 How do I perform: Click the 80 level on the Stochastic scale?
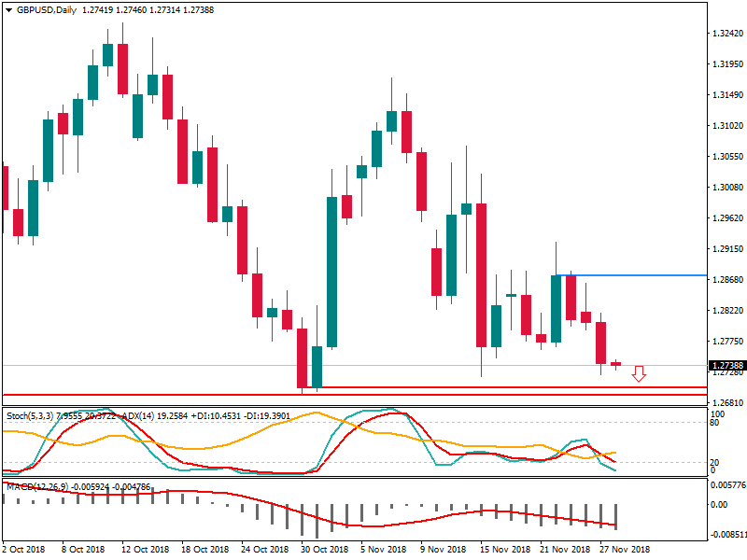[714, 423]
